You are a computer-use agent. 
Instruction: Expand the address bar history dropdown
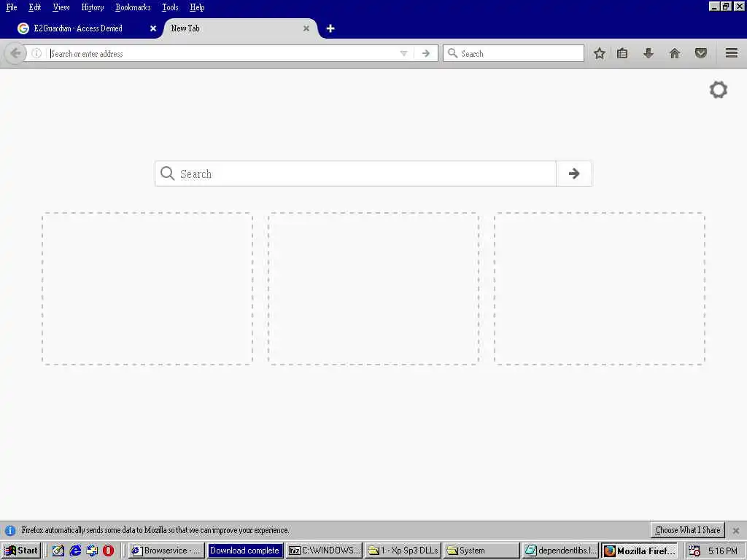coord(403,53)
